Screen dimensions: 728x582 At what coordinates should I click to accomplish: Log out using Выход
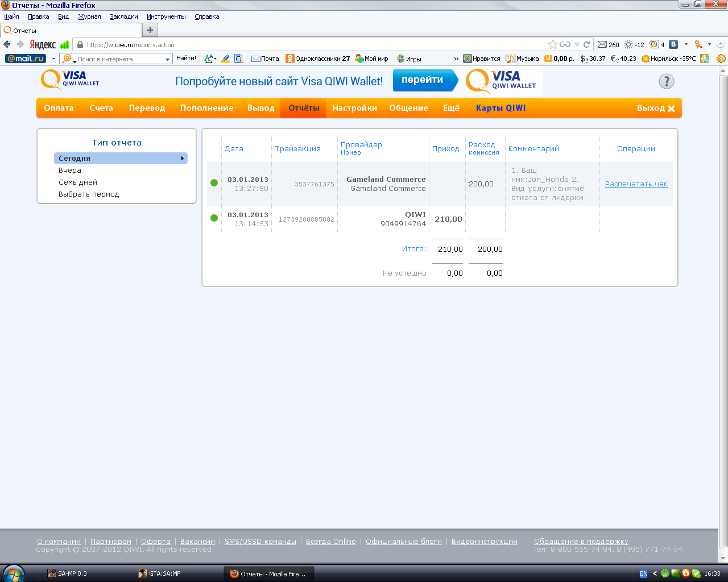(x=656, y=108)
